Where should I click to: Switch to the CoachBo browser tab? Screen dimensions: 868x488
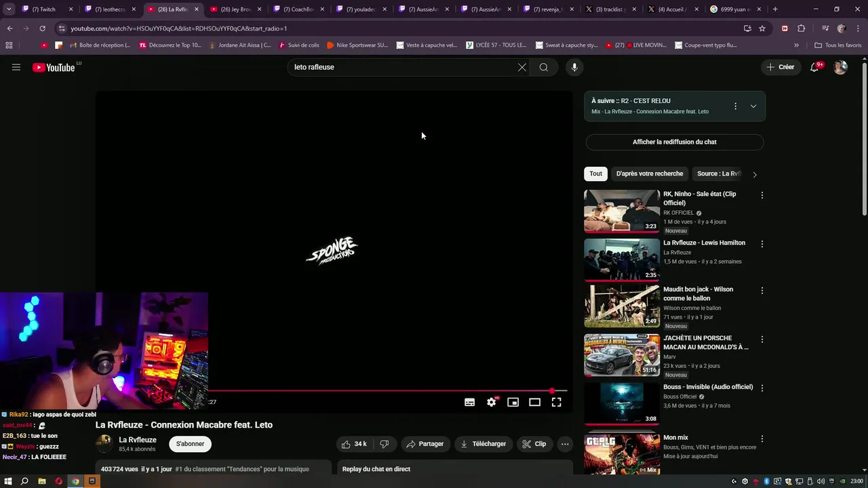pyautogui.click(x=299, y=9)
